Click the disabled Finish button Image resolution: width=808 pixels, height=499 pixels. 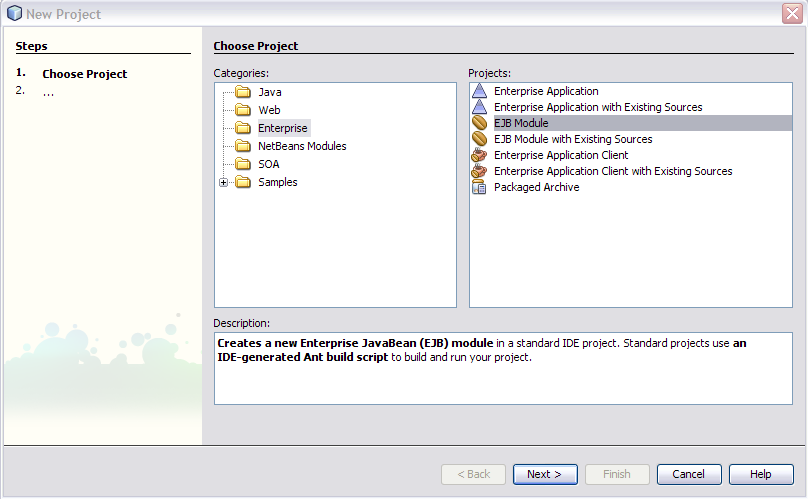(x=617, y=474)
